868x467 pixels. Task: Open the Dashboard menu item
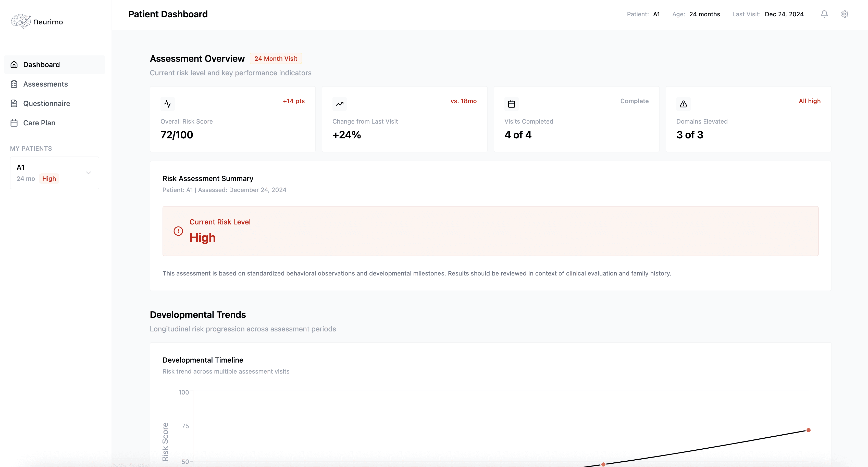pyautogui.click(x=41, y=64)
